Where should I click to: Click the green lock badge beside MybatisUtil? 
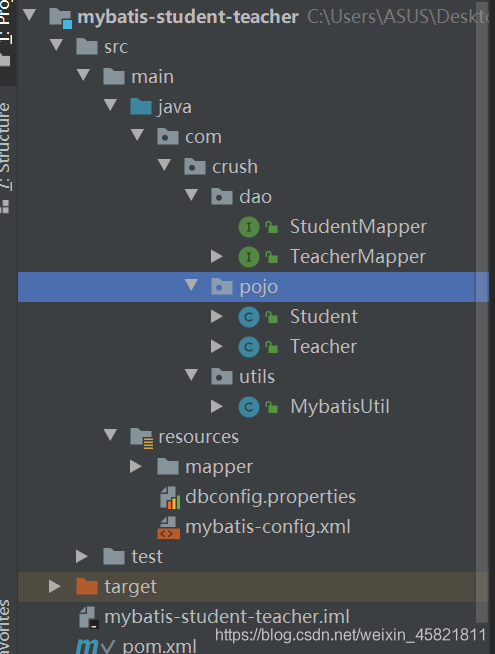tap(272, 407)
